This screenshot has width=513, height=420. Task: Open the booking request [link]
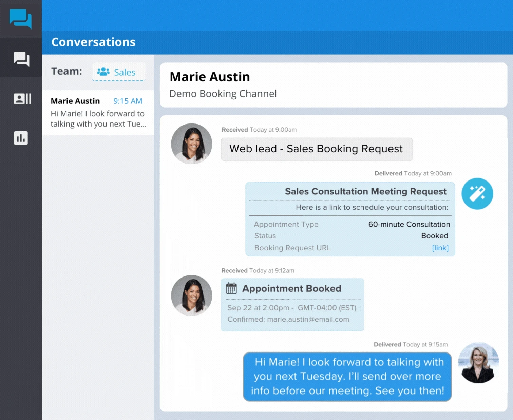440,248
